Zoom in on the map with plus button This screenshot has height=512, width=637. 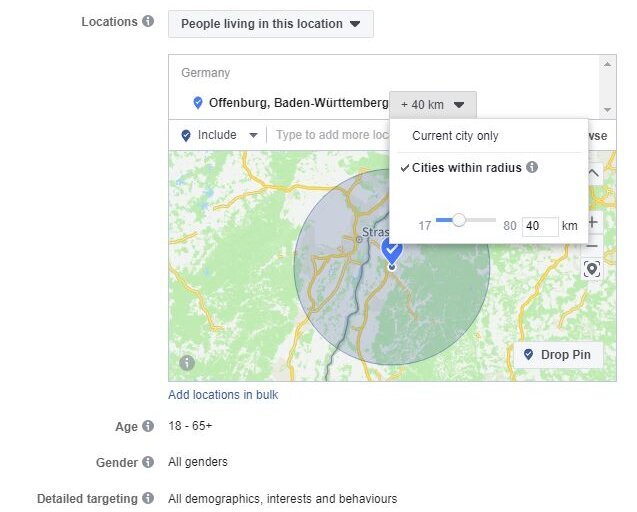(592, 222)
